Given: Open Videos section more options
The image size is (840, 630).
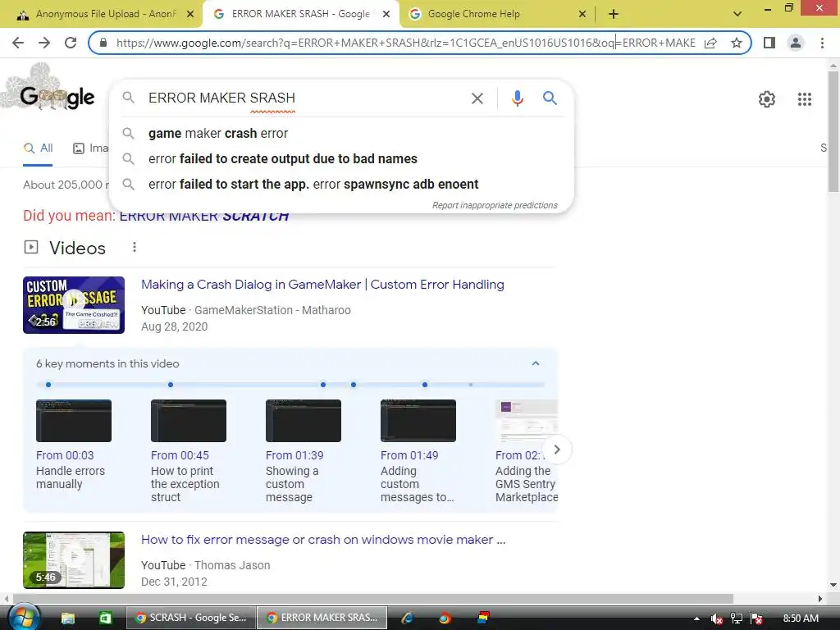Looking at the screenshot, I should coord(135,247).
